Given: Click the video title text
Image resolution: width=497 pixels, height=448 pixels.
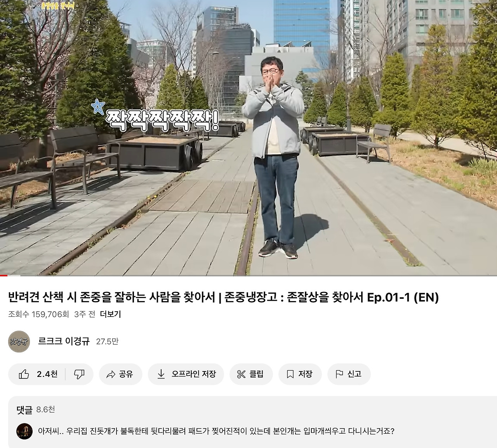Looking at the screenshot, I should click(223, 297).
